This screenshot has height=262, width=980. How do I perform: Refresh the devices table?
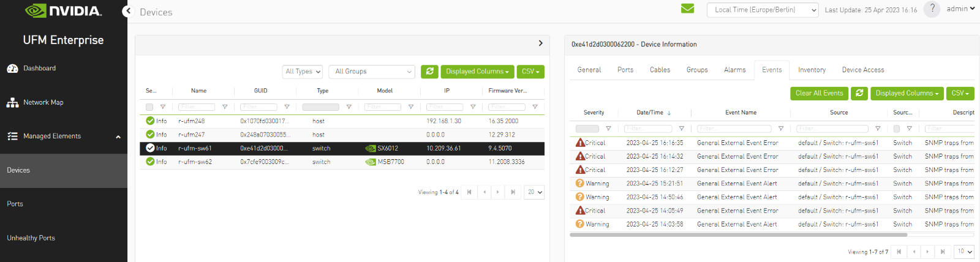429,72
